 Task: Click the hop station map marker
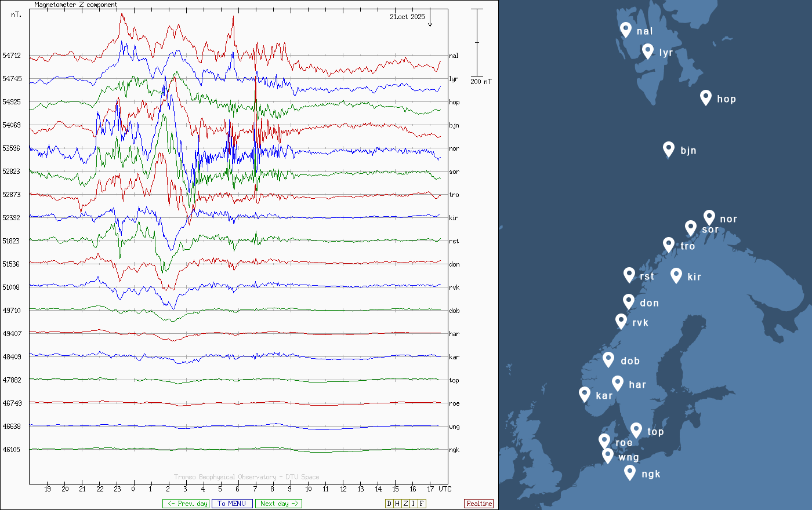coord(705,97)
